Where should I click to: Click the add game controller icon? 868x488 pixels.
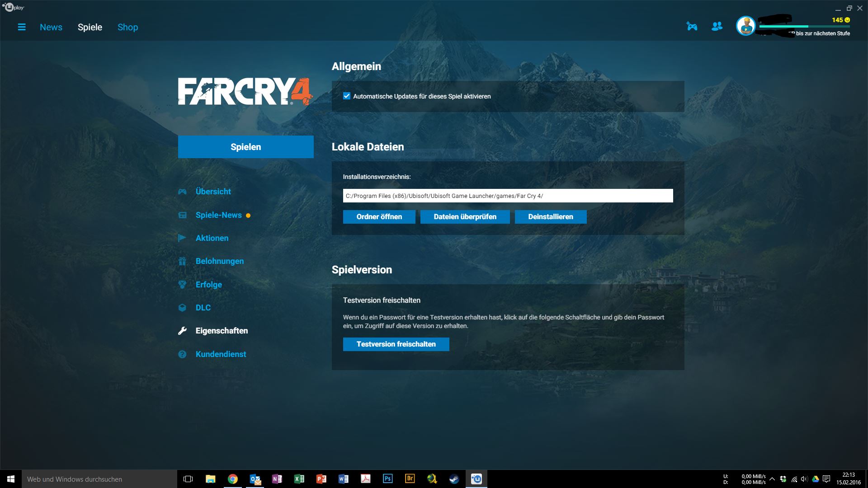pos(692,27)
